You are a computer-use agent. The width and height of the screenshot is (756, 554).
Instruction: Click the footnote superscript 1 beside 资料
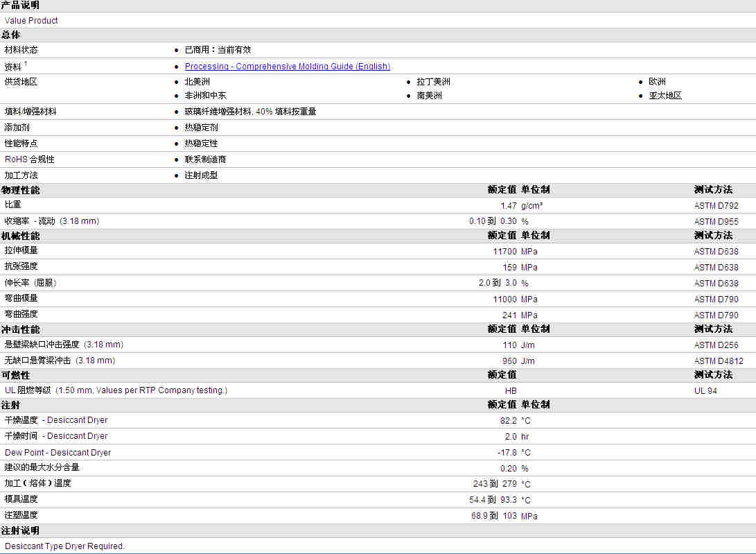point(26,64)
